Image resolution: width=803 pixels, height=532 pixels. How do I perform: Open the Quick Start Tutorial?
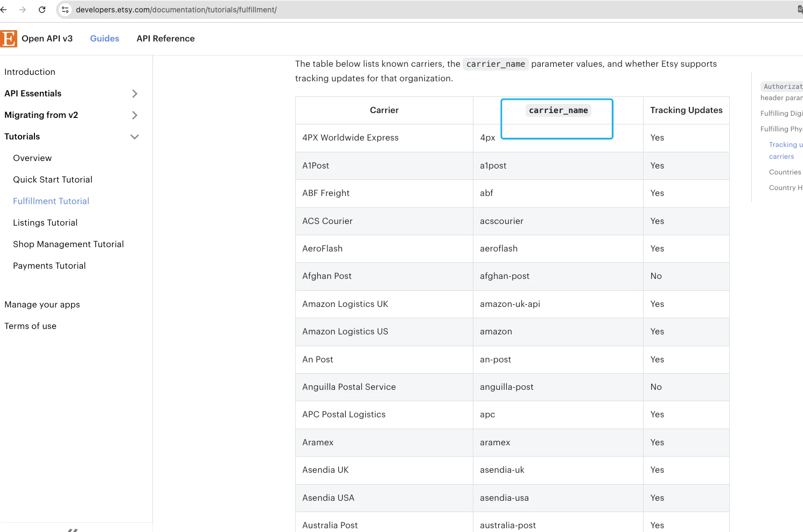[53, 180]
